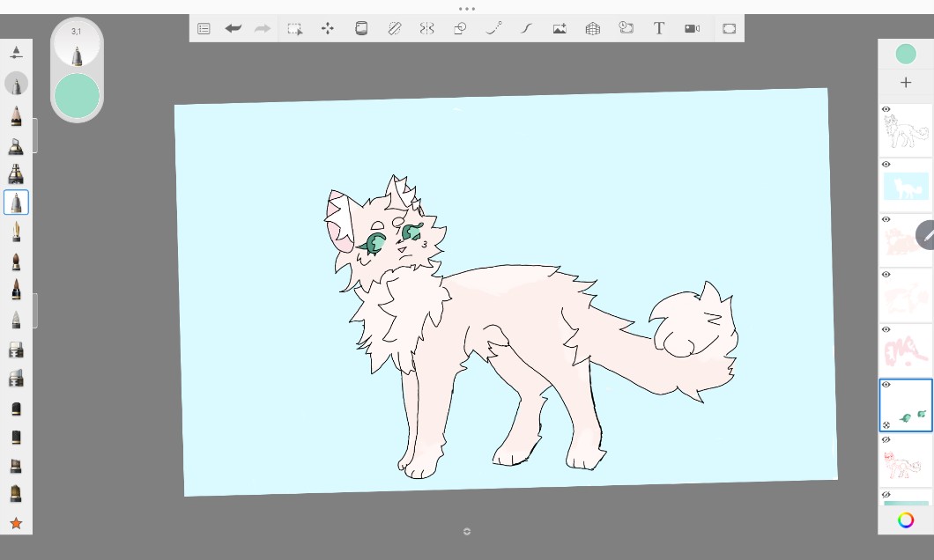Toggle full screen mode in the toolbar

pyautogui.click(x=729, y=28)
